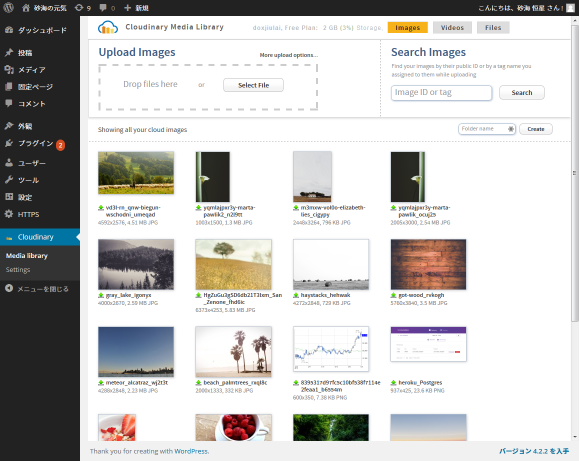Open the Users menu (ユーザー)
The width and height of the screenshot is (579, 461).
pyautogui.click(x=40, y=163)
